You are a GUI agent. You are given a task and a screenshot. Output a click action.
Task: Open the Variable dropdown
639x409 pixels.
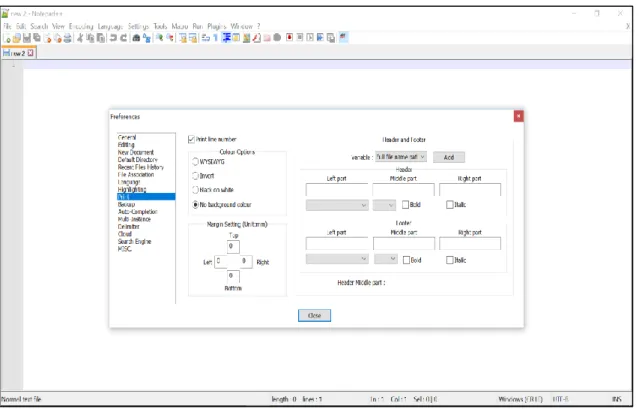(401, 157)
